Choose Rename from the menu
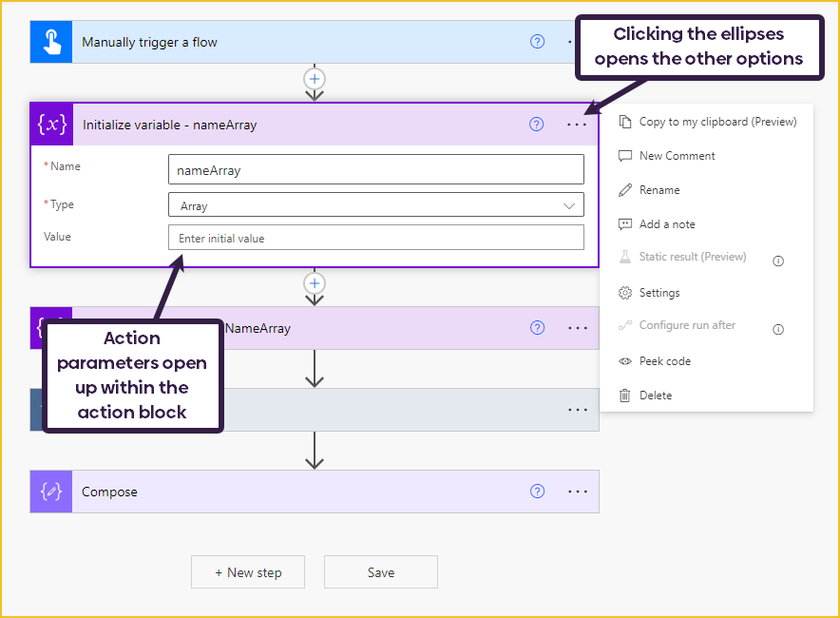Viewport: 840px width, 618px height. [x=659, y=190]
